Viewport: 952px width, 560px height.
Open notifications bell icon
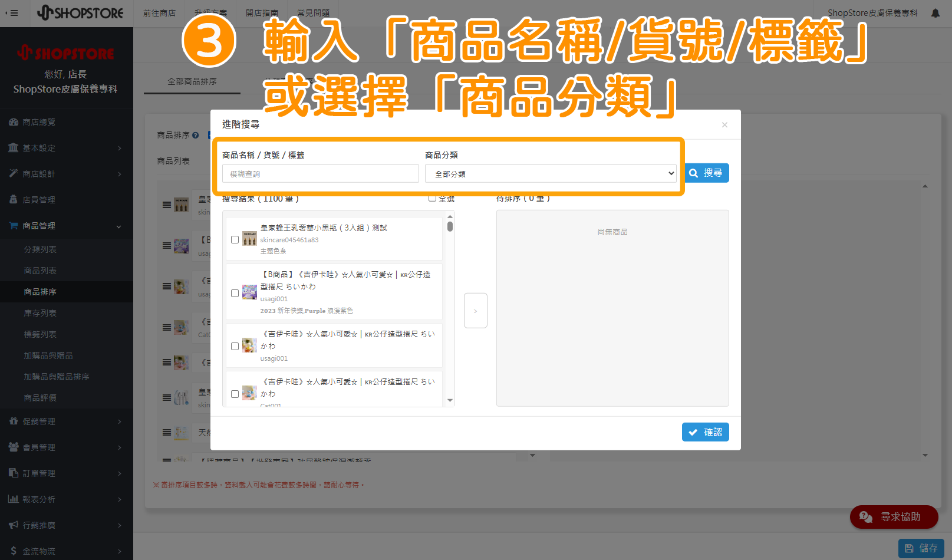click(935, 13)
